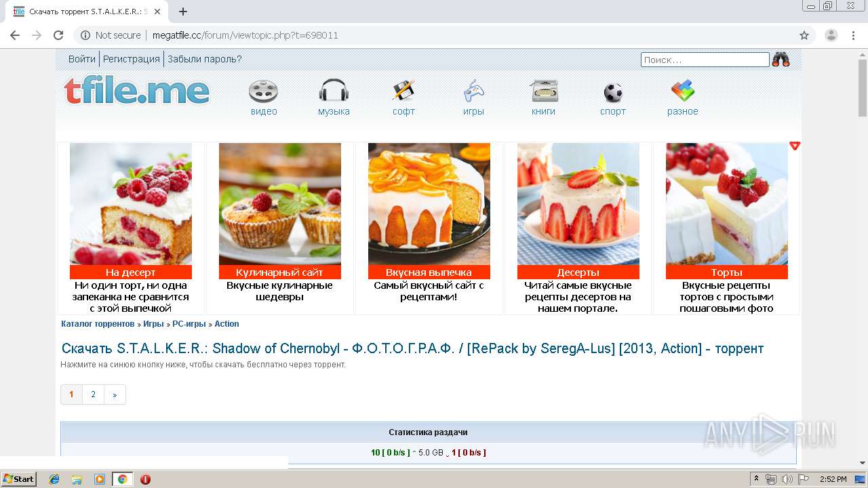Screen dimensions: 868x488
Task: Click the S.T.A.L.K.E.R. torrent title heading
Action: click(412, 348)
